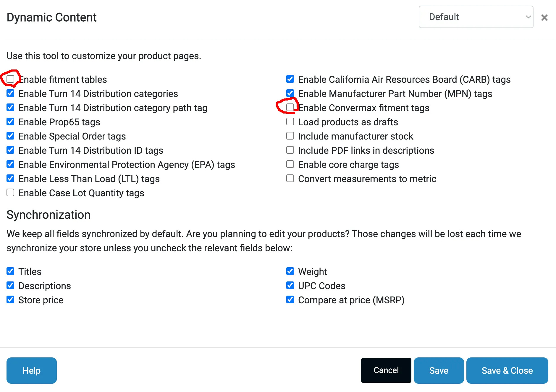
Task: Uncheck Compare at price (MSRP)
Action: [290, 300]
